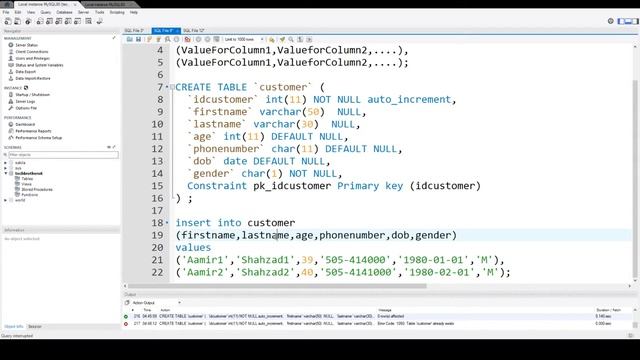Open the search table data icon
640x360 pixels.
pyautogui.click(x=89, y=21)
